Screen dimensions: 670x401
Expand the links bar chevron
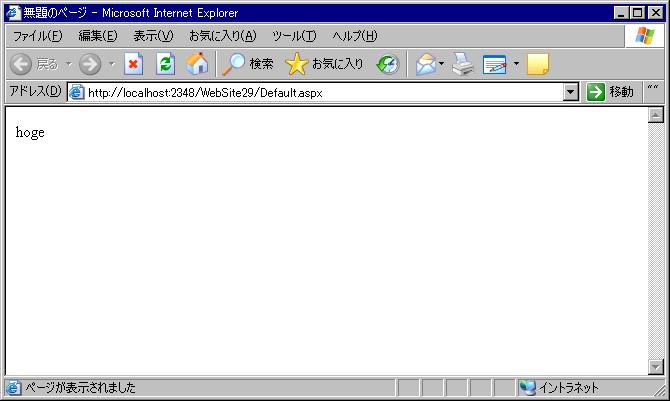652,88
